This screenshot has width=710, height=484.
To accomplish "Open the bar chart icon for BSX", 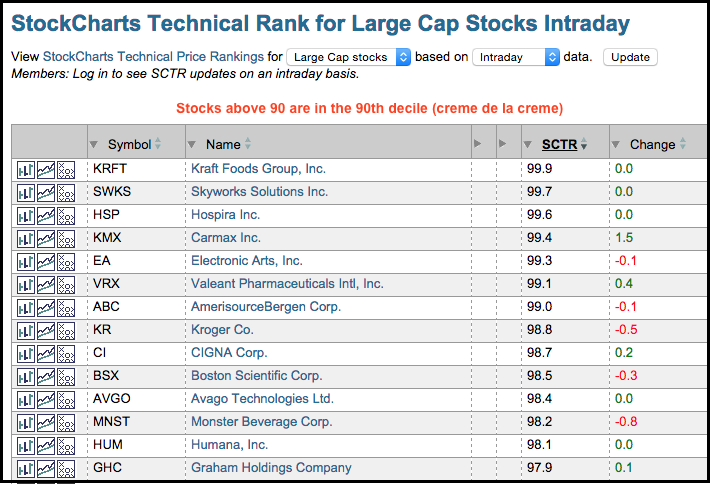I will pos(26,376).
